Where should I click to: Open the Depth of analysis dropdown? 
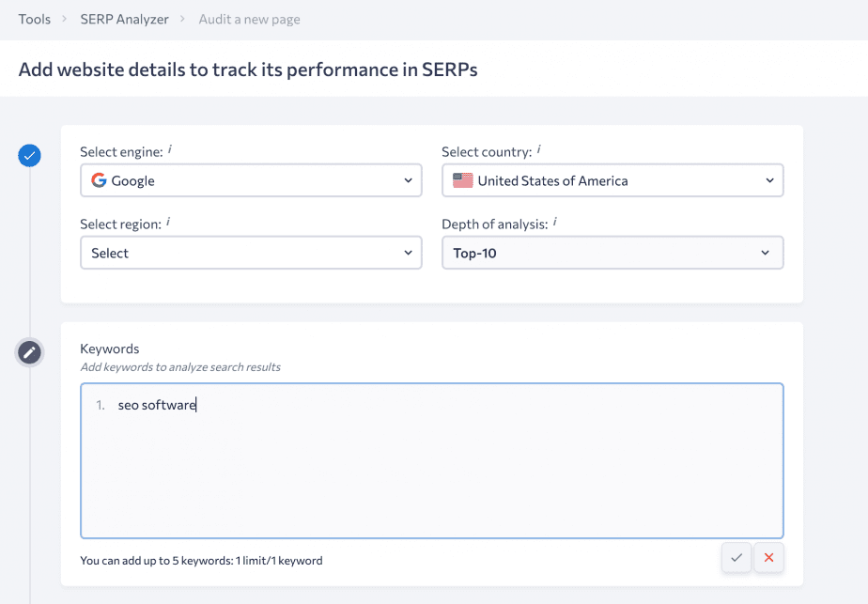612,253
